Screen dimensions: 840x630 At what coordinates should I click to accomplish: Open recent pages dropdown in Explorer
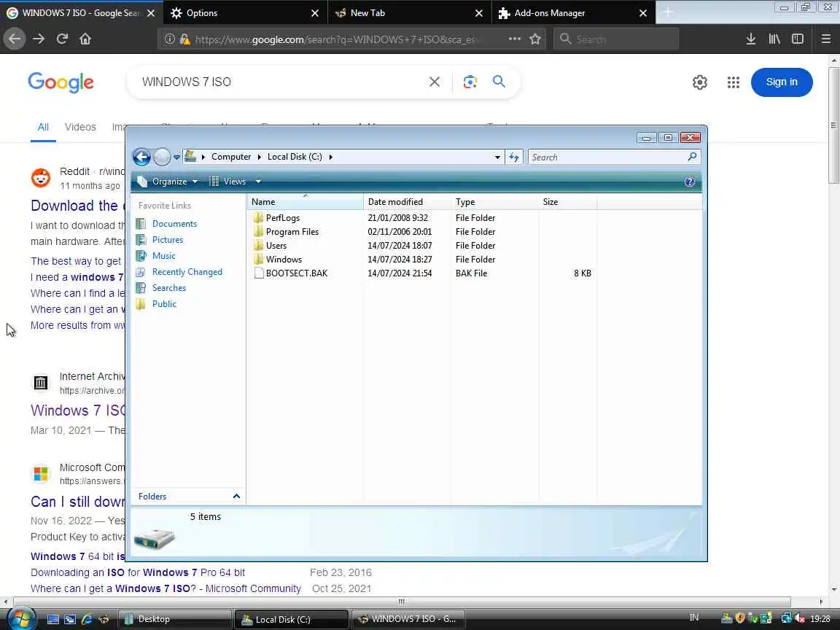point(176,157)
